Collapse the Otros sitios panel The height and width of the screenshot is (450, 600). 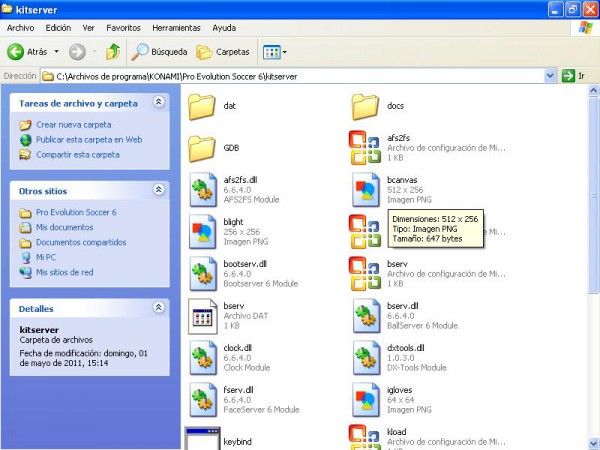point(159,189)
